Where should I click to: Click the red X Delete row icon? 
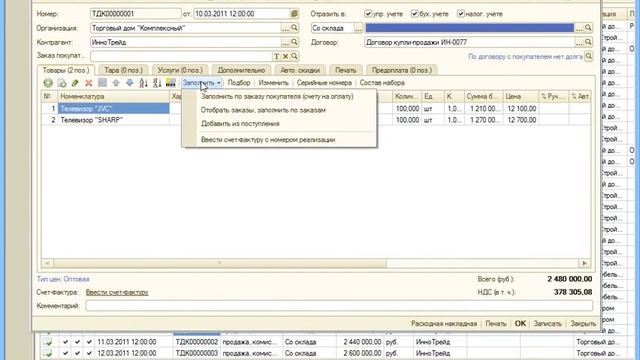(89, 83)
